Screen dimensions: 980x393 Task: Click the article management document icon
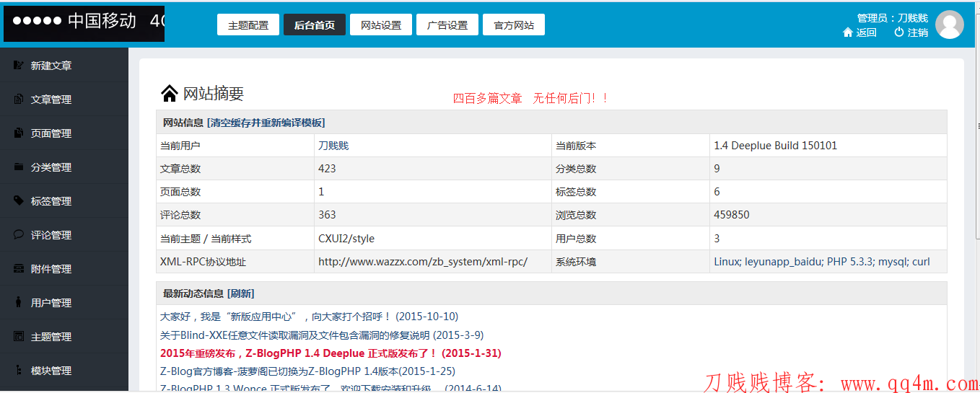click(19, 100)
